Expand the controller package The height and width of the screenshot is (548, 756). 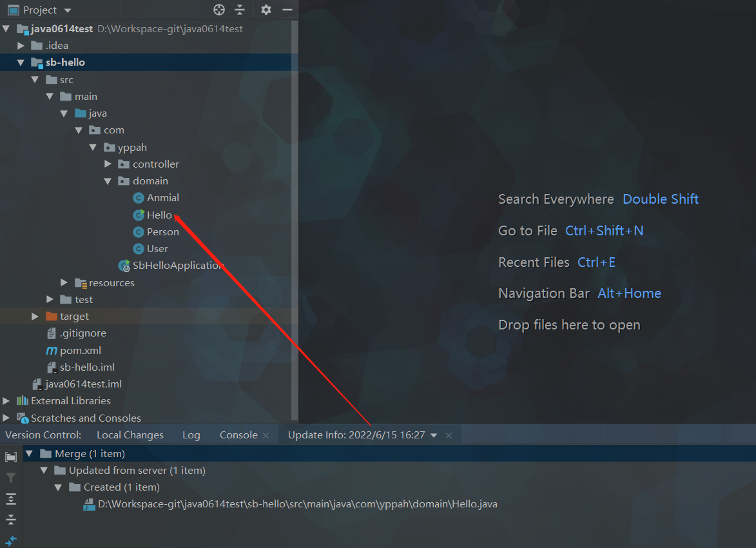coord(108,164)
